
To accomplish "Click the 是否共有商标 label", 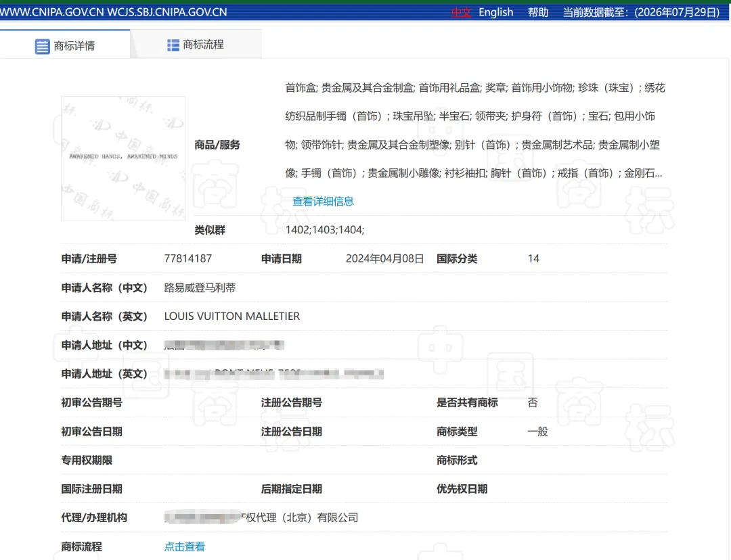I will point(467,402).
